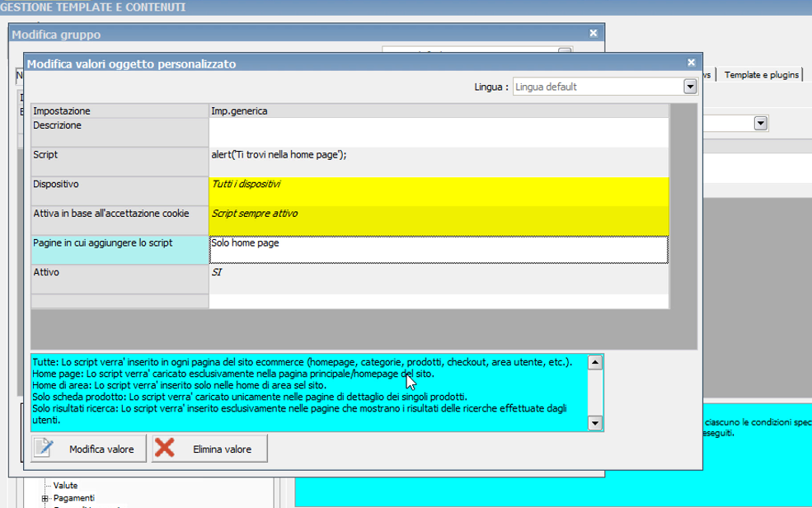Screen dimensions: 812x508
Task: Close the Modifica valori oggetto personalizzato dialog
Action: [691, 62]
